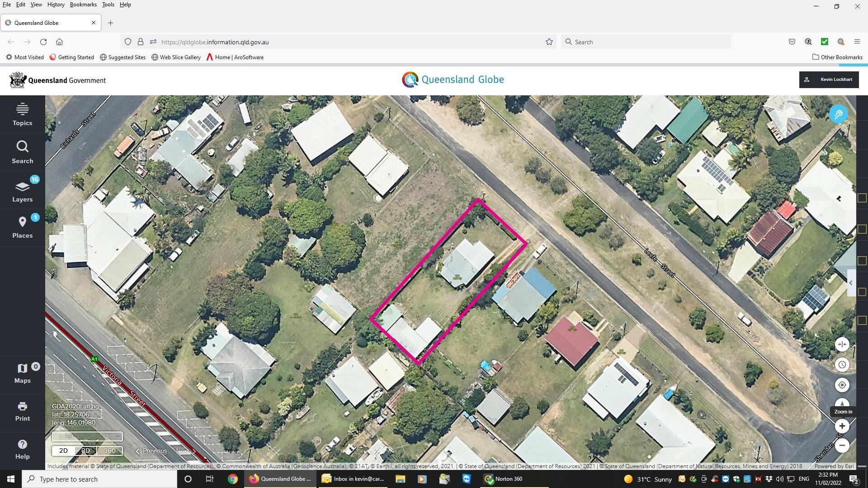The image size is (868, 488).
Task: Open the Kevin Lockhart account menu
Action: click(829, 80)
